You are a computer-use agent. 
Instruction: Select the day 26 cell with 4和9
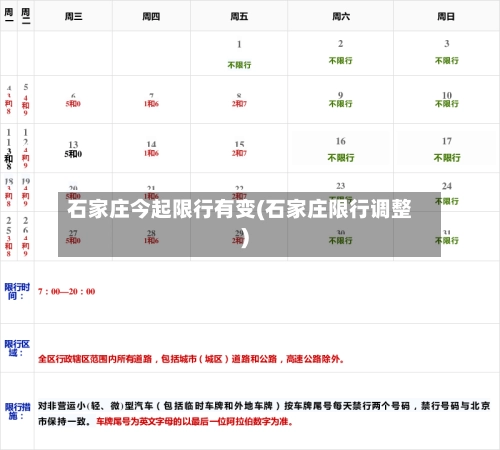pyautogui.click(x=26, y=236)
